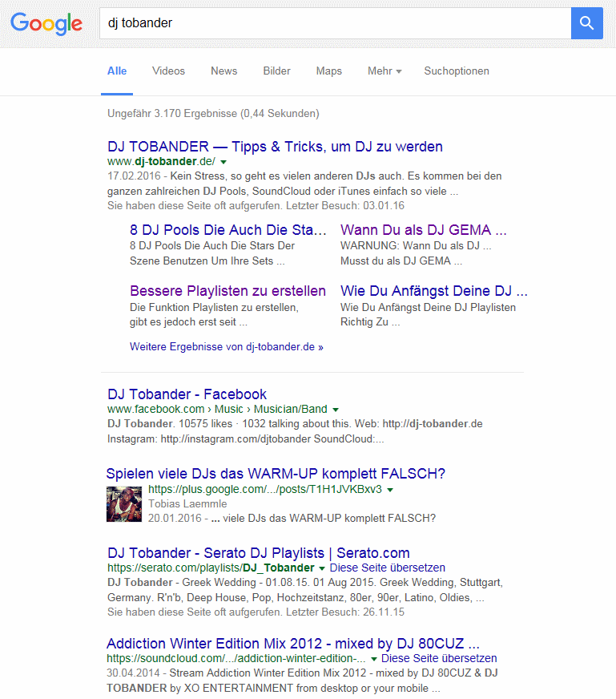Open 'DJ Tobander - Serato DJ Playlists' result
The image size is (616, 699).
[259, 553]
